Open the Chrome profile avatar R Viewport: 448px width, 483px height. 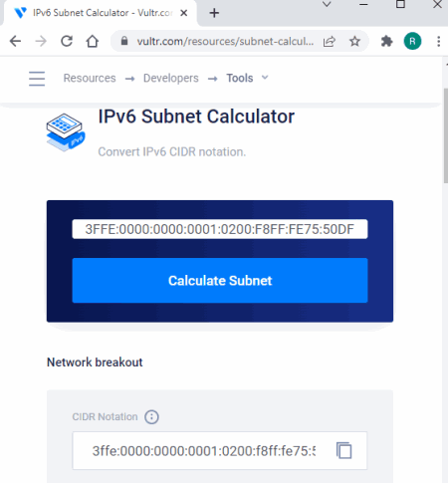pos(412,41)
